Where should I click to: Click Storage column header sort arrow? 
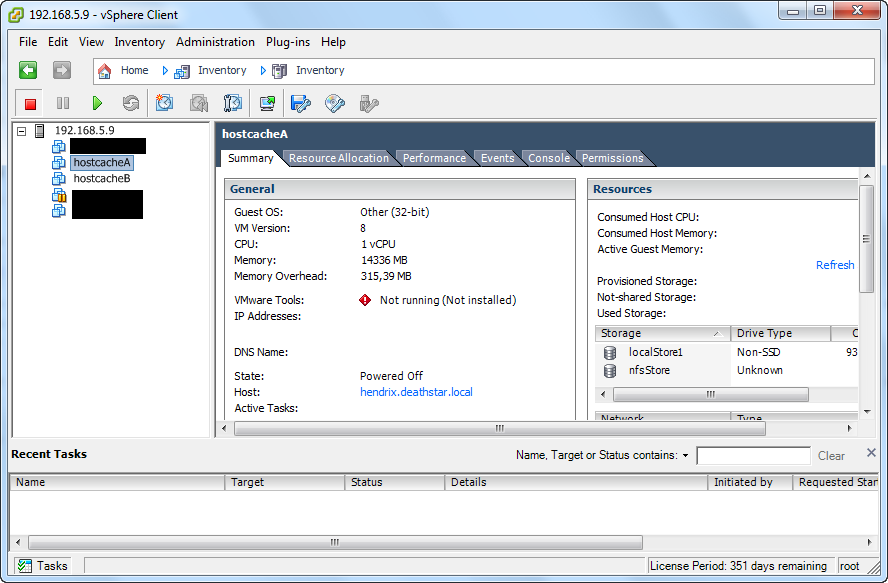716,334
